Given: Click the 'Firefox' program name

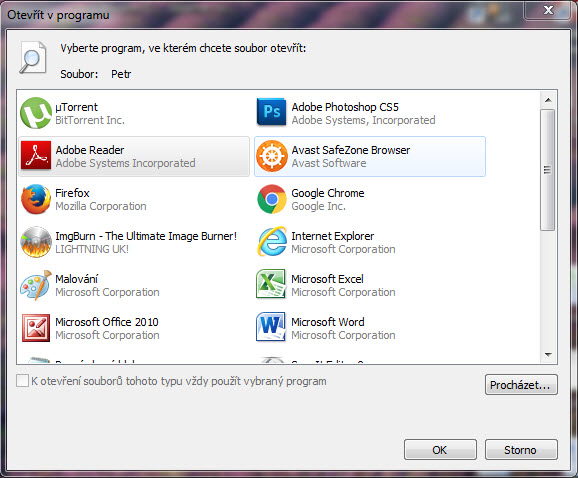Looking at the screenshot, I should tap(72, 193).
